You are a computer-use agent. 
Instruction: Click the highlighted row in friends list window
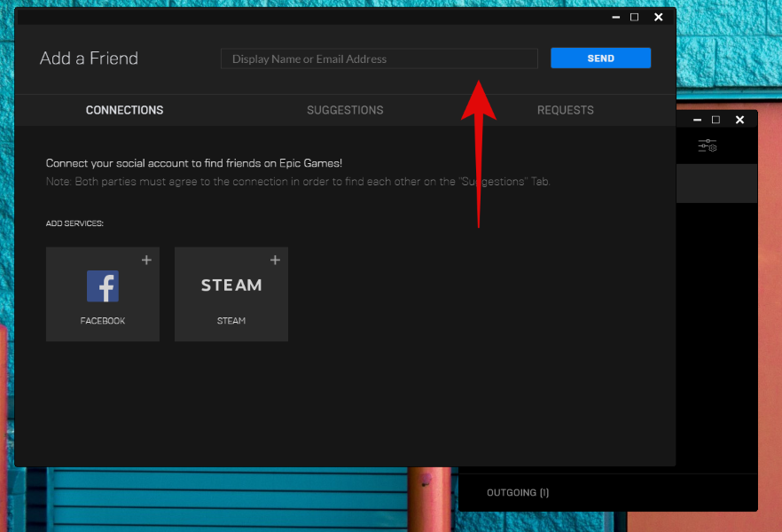pyautogui.click(x=716, y=184)
